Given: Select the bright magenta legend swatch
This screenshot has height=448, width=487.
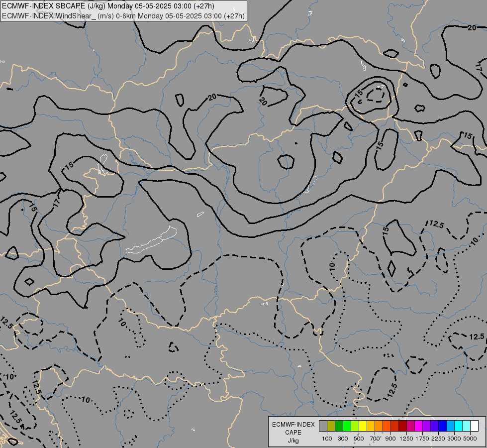Looking at the screenshot, I should (418, 426).
